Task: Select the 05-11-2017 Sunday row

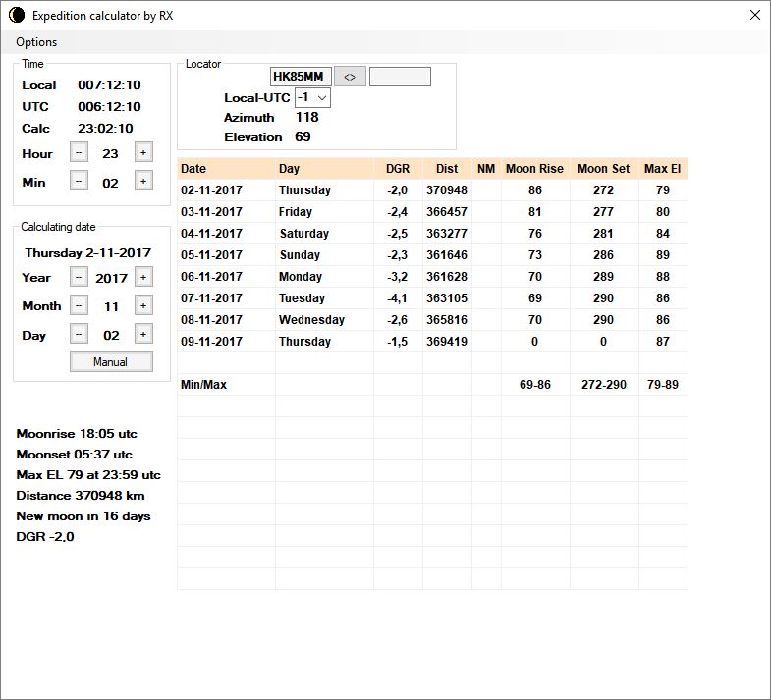Action: click(x=300, y=255)
